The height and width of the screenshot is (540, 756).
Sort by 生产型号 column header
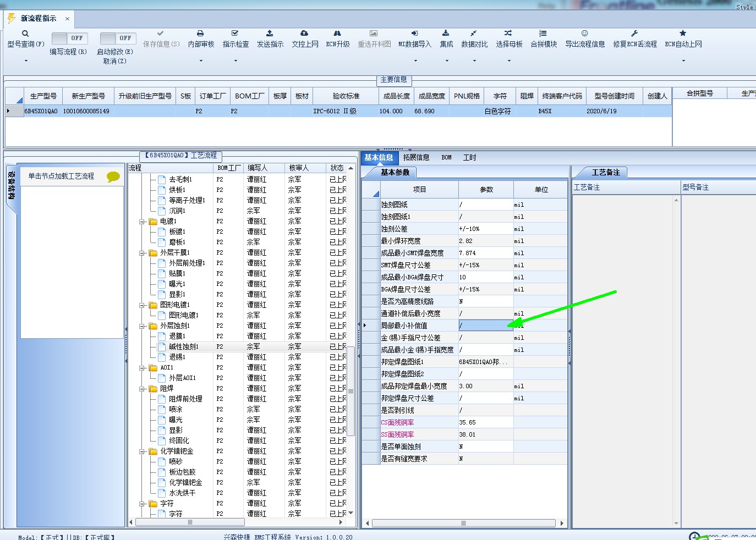pos(43,96)
